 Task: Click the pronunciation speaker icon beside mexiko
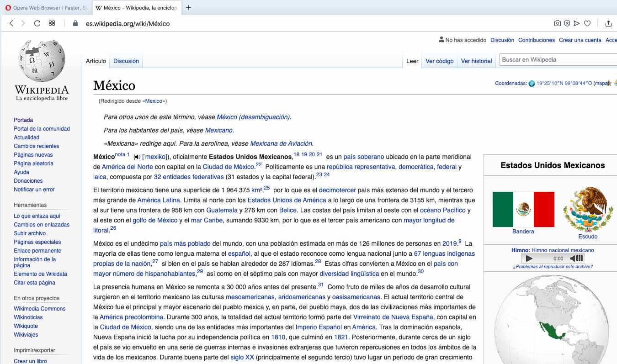point(137,157)
